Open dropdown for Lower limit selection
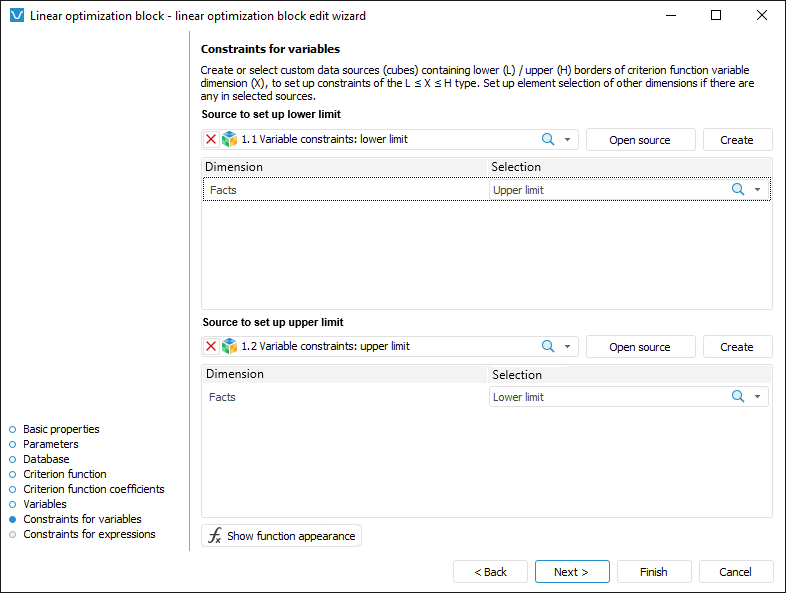This screenshot has width=786, height=593. 757,397
